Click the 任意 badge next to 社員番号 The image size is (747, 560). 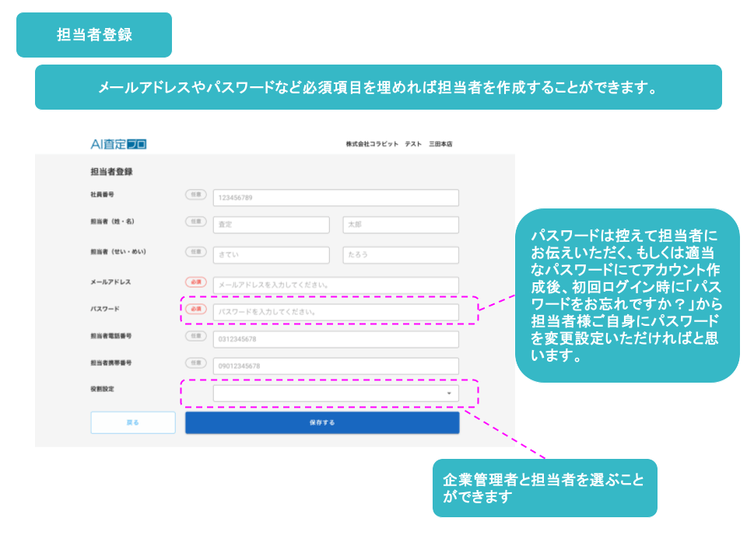[x=196, y=194]
